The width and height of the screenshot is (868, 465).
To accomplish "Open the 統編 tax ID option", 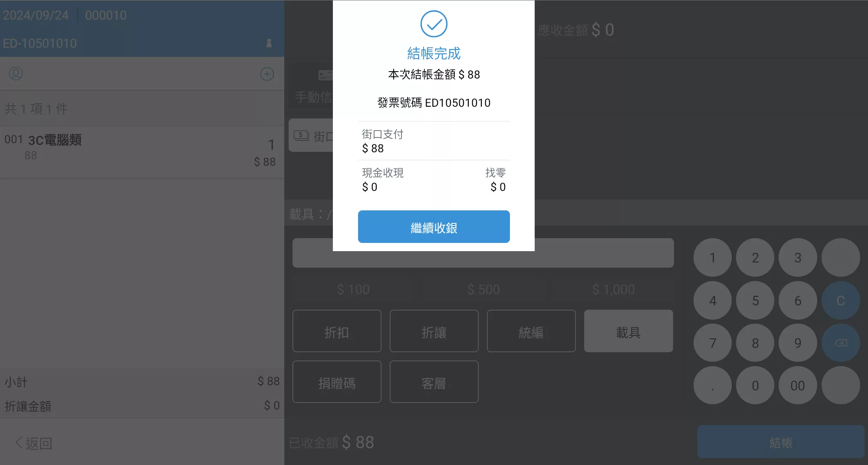I will 531,331.
